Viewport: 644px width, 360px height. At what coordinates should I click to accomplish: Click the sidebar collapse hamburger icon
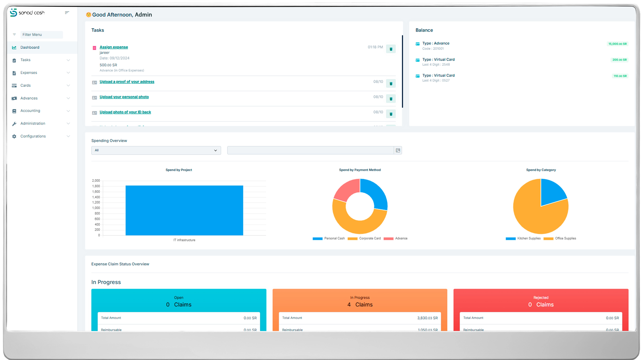[67, 12]
